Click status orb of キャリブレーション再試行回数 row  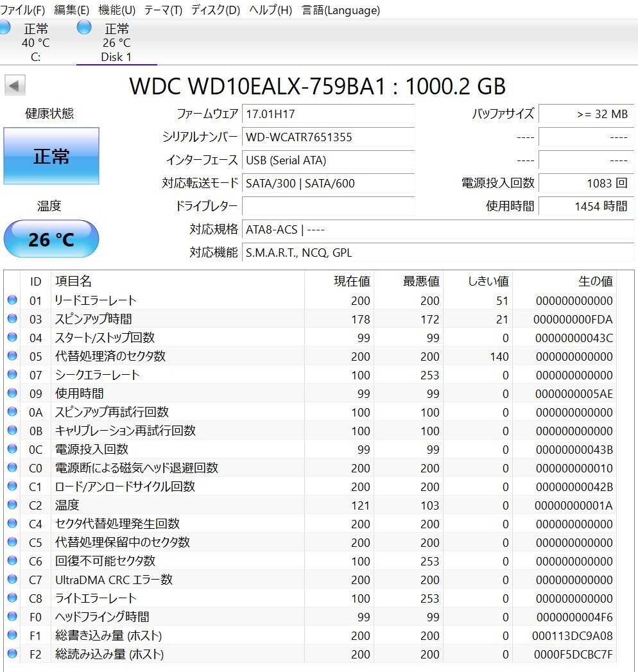tap(12, 430)
